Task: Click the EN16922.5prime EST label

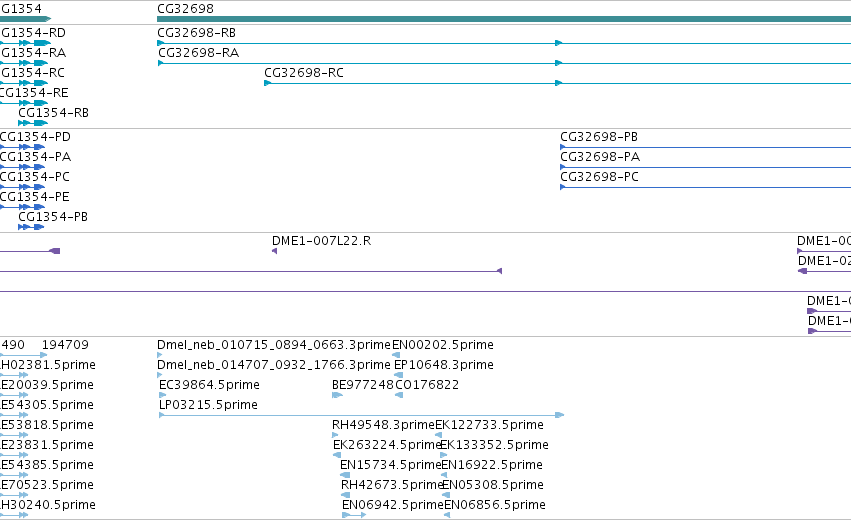Action: coord(492,466)
